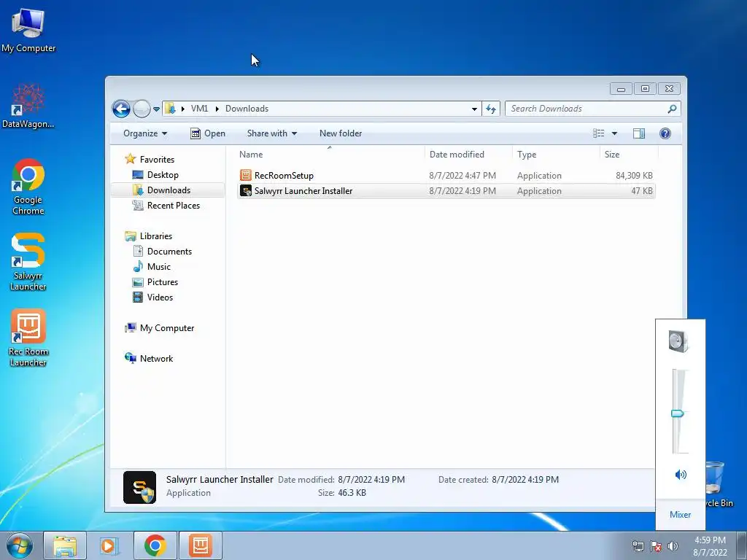Click the network tray icon
This screenshot has width=747, height=560.
click(638, 546)
